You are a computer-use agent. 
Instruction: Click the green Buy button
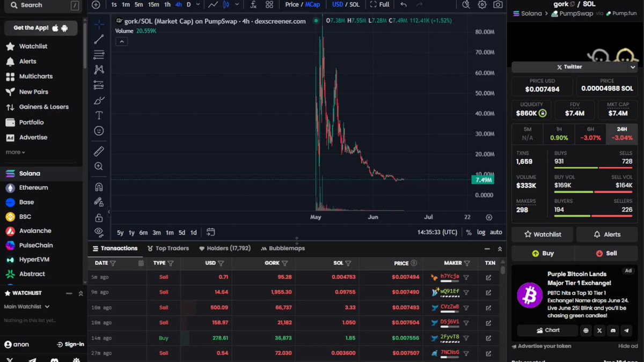(x=543, y=253)
